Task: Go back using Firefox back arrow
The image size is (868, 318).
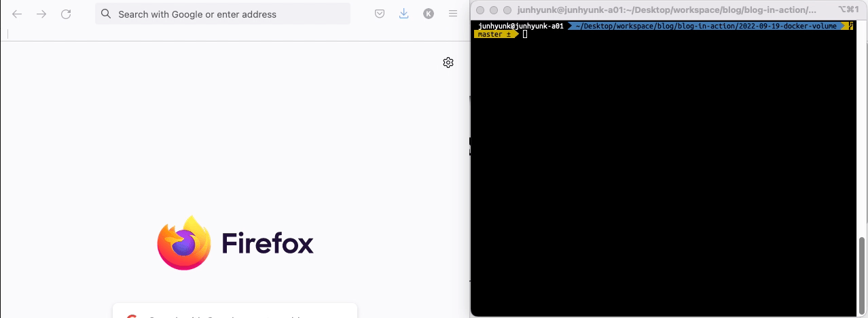Action: pyautogui.click(x=17, y=14)
